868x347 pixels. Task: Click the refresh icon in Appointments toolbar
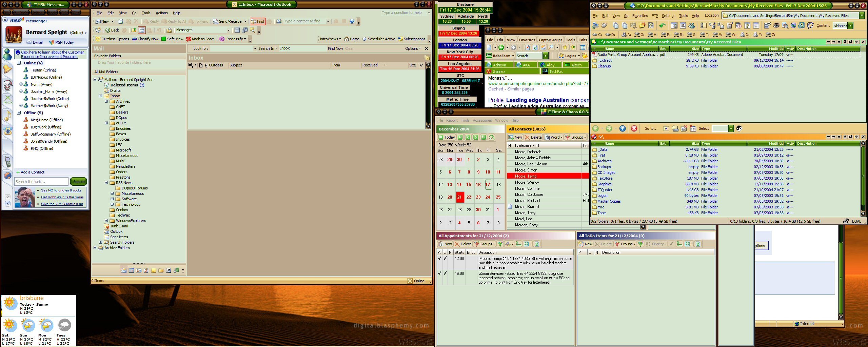point(537,244)
